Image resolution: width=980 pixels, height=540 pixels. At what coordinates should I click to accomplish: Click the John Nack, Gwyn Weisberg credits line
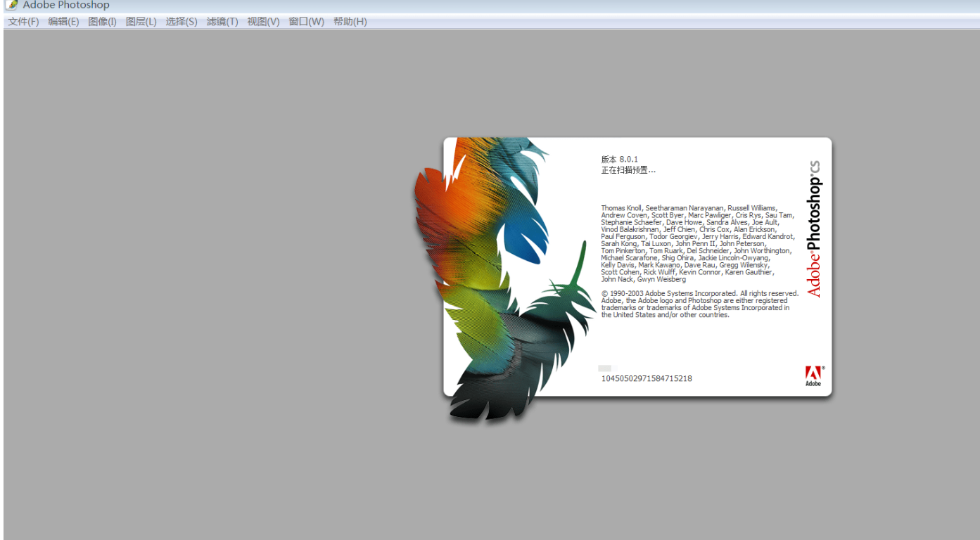tap(643, 279)
